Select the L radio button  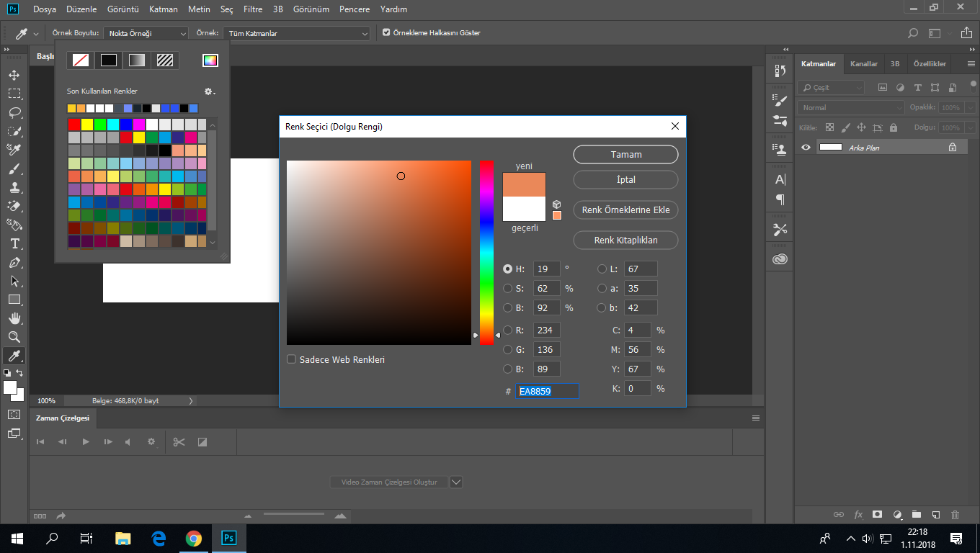[x=602, y=269]
